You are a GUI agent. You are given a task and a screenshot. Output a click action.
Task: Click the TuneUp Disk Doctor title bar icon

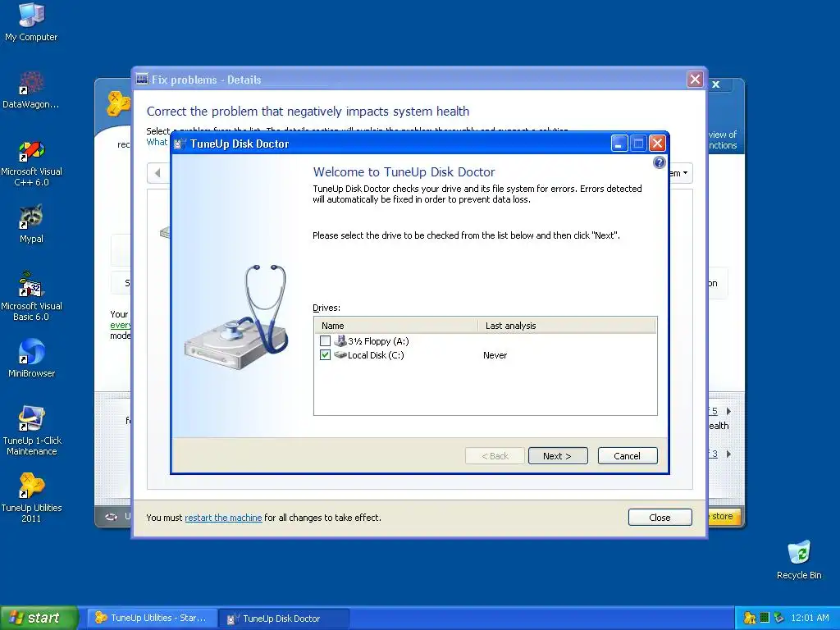click(x=180, y=144)
